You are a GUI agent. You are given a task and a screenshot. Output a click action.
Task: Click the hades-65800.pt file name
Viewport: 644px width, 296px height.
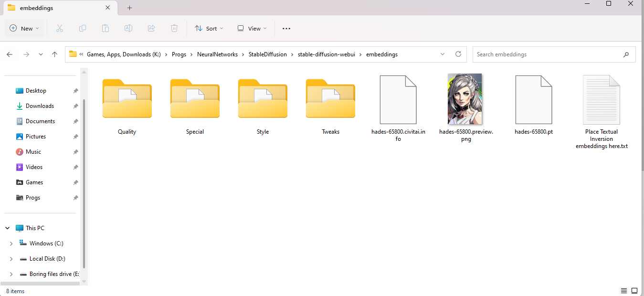coord(534,132)
